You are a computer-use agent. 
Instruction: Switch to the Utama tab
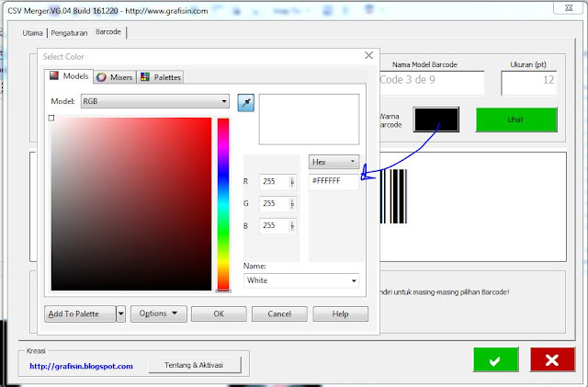33,33
